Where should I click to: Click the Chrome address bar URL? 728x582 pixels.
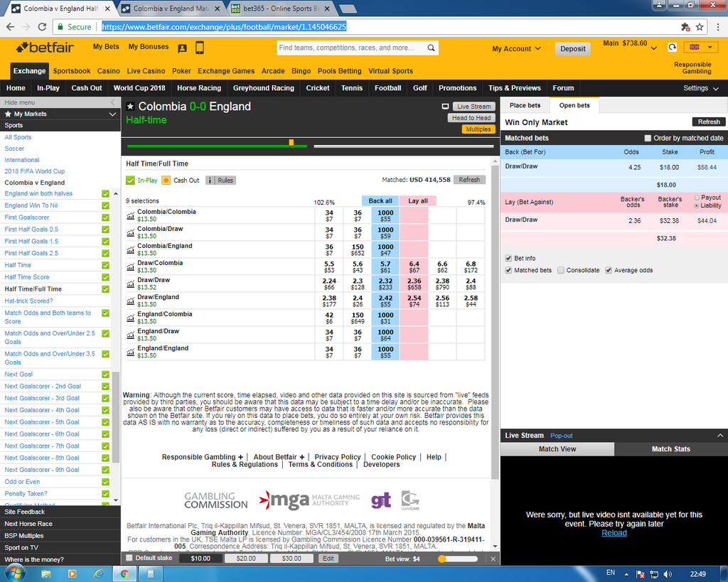pos(224,27)
